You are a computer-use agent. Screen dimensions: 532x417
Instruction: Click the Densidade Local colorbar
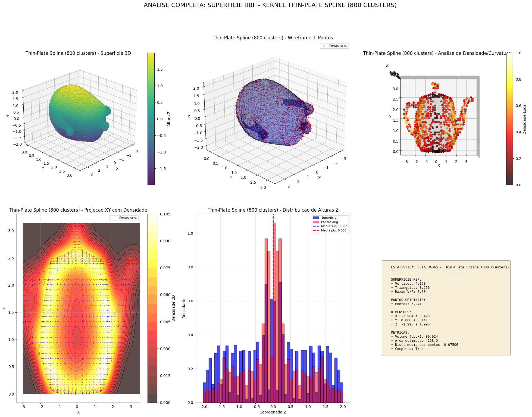coord(509,119)
